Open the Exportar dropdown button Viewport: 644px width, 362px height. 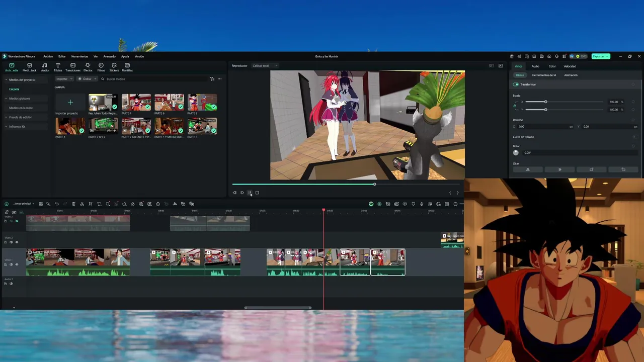coord(601,56)
